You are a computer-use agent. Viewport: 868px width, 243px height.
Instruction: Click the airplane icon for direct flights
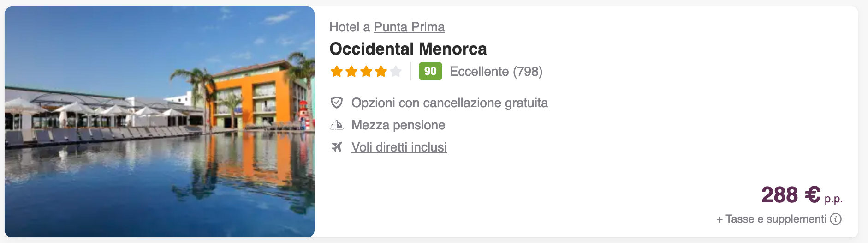click(x=337, y=147)
